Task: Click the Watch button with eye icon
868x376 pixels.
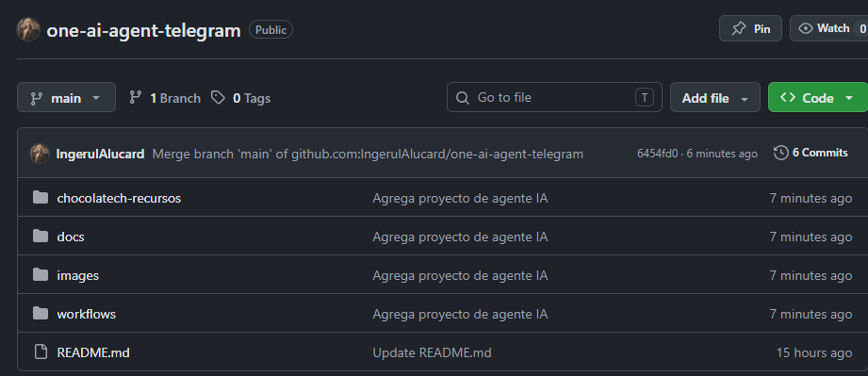Action: pyautogui.click(x=828, y=28)
